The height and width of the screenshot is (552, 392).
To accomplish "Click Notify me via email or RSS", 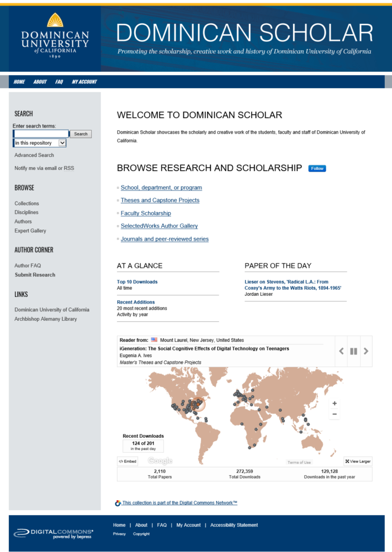I will pos(44,168).
